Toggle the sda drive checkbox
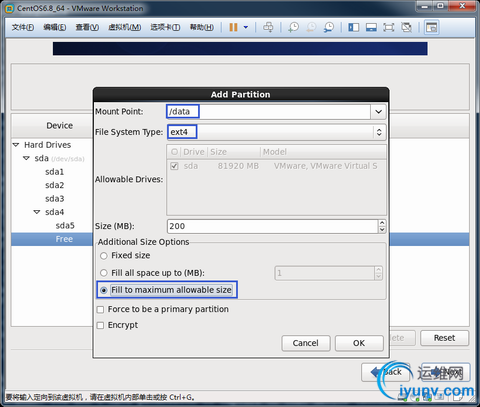480x407 pixels. click(174, 166)
